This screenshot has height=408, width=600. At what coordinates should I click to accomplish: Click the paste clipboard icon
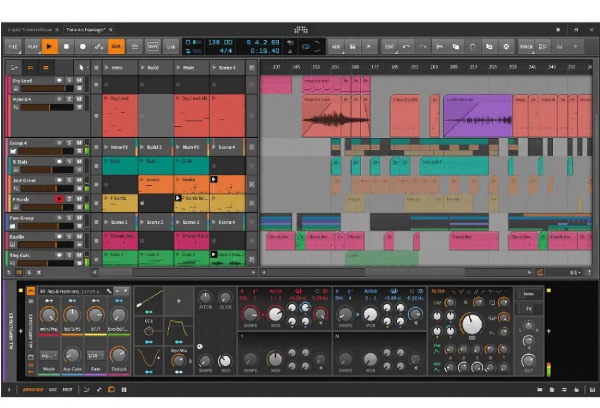473,47
